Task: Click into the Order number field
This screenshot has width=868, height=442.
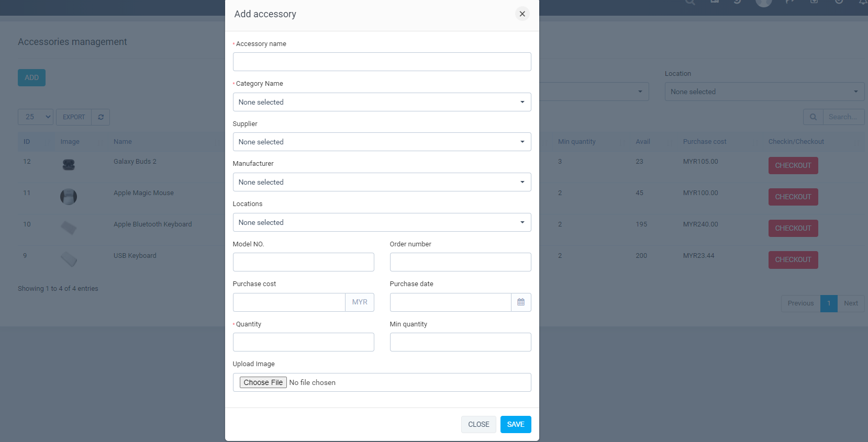Action: tap(460, 262)
